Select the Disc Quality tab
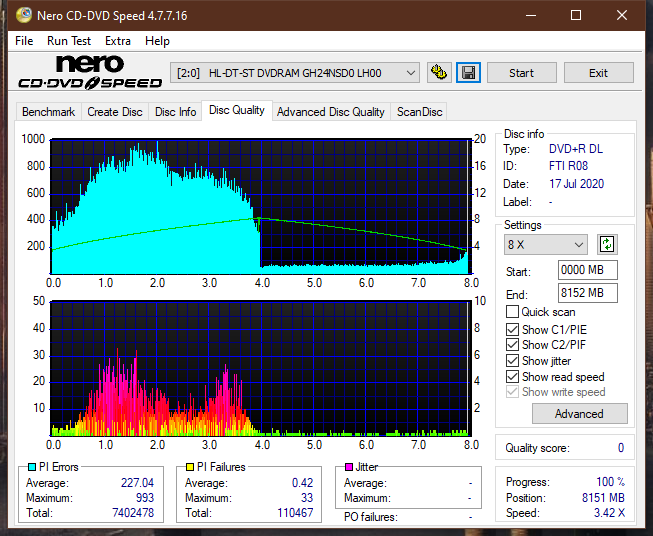Screen dimensions: 653x536 [x=237, y=110]
